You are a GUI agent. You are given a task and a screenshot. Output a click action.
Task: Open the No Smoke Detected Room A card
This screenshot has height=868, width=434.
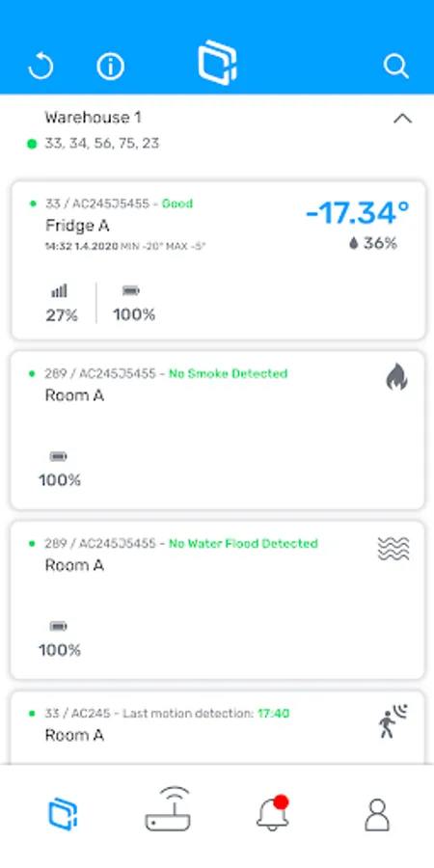[218, 430]
